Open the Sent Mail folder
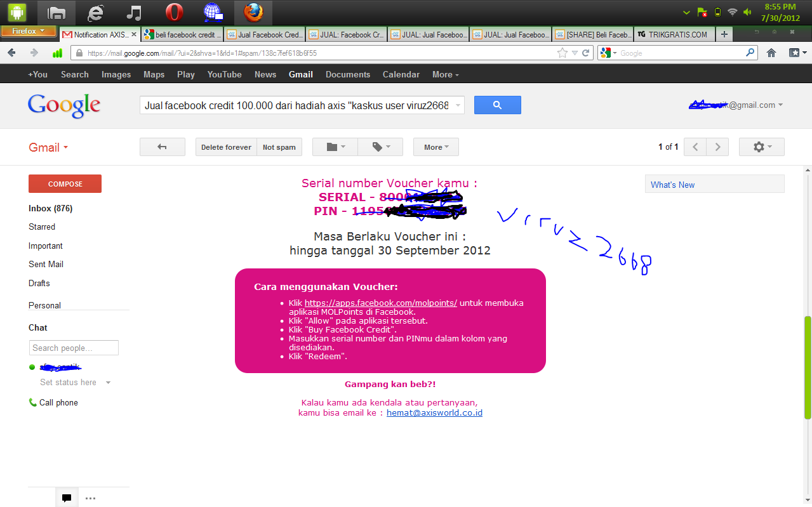 [x=46, y=264]
